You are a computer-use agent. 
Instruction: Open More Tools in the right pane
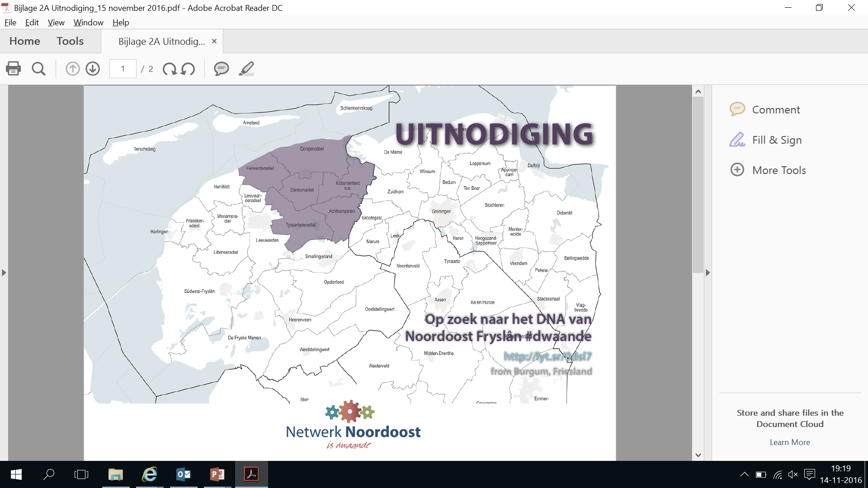pyautogui.click(x=768, y=170)
